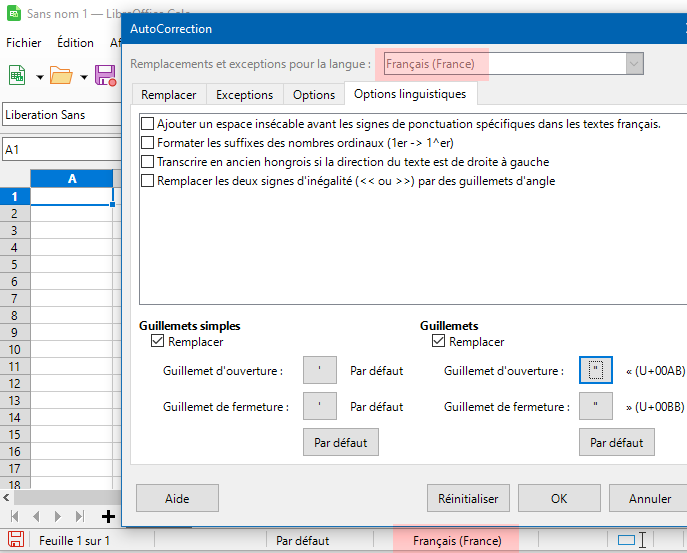Image resolution: width=687 pixels, height=553 pixels.
Task: Click the Liberation Sans font name field
Action: pyautogui.click(x=60, y=115)
